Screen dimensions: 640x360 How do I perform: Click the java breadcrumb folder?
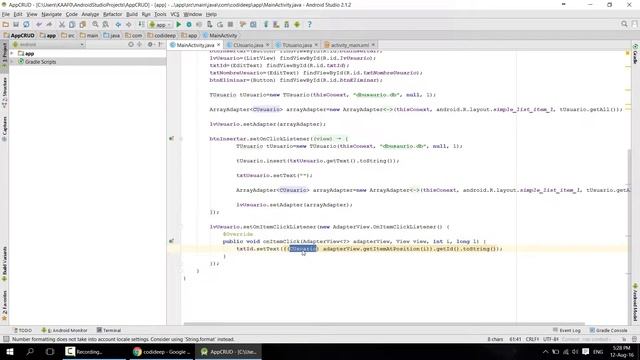(x=112, y=36)
